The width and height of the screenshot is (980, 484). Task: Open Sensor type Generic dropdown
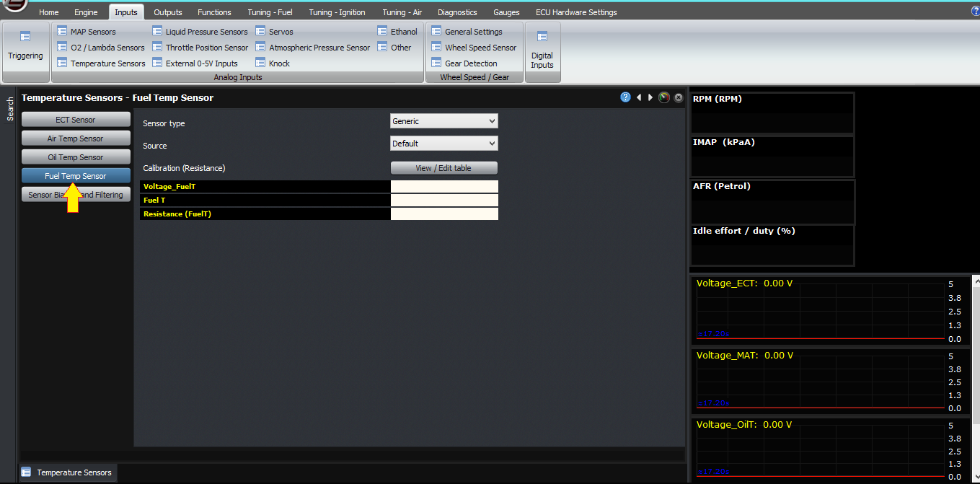tap(443, 121)
